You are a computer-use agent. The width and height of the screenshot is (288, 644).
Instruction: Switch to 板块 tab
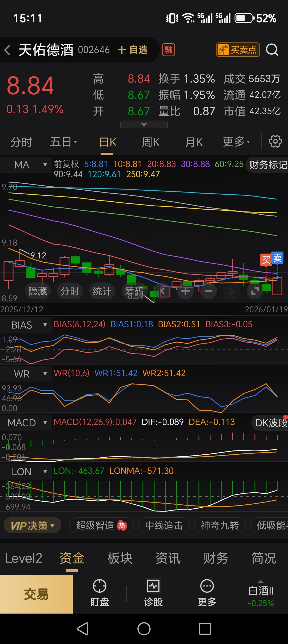point(120,558)
